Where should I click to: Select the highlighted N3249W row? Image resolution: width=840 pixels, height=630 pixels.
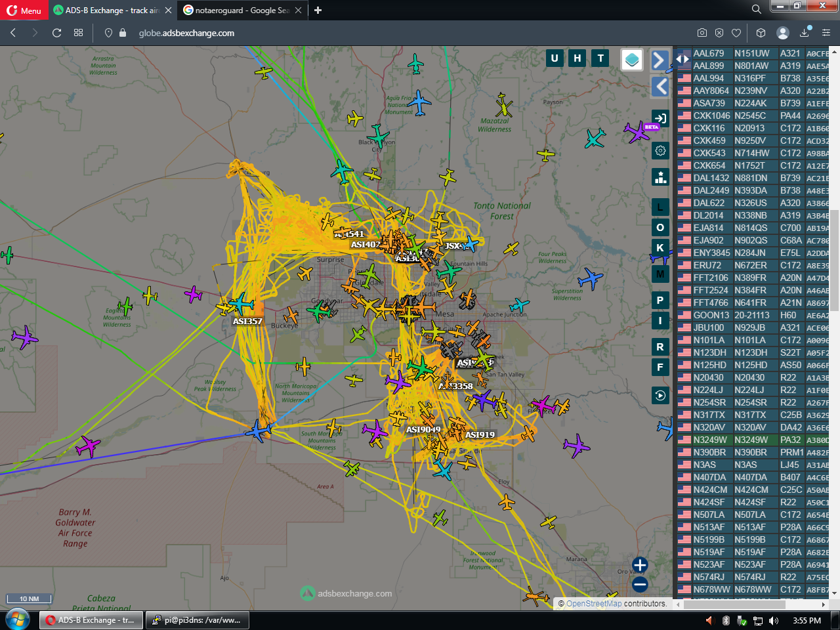click(x=753, y=440)
